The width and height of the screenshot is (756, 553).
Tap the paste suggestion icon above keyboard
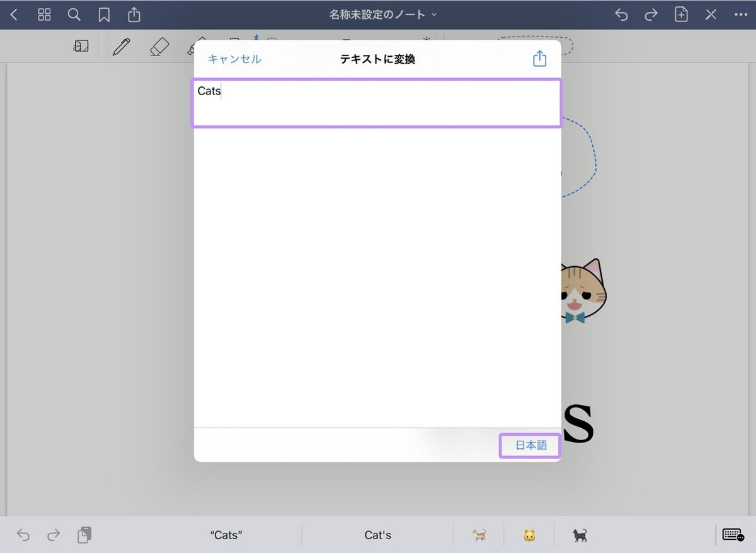point(84,534)
